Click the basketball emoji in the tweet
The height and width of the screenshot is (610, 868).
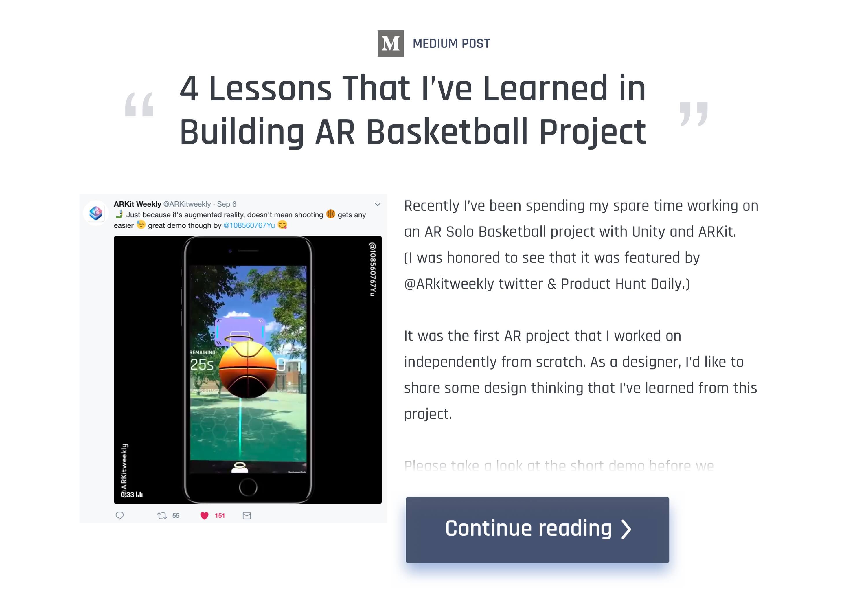(331, 214)
